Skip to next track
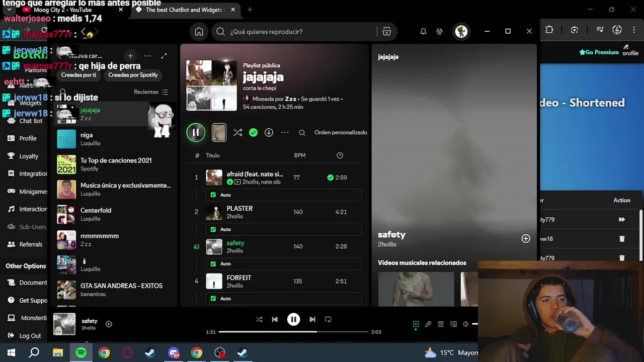 click(312, 319)
